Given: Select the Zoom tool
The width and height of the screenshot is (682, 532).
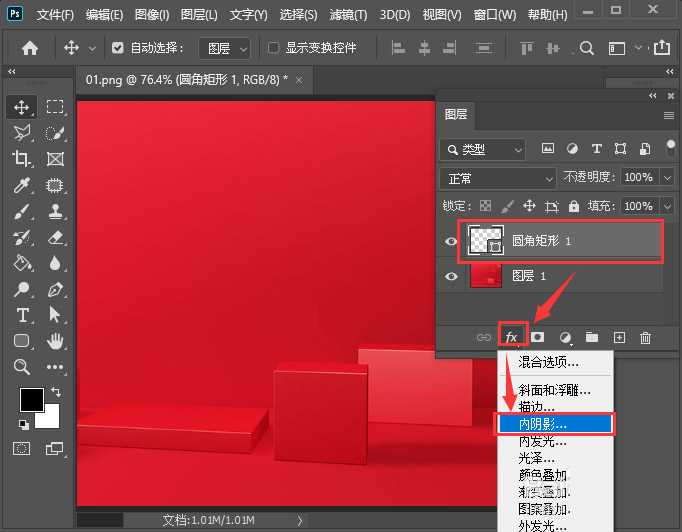Looking at the screenshot, I should [x=21, y=367].
